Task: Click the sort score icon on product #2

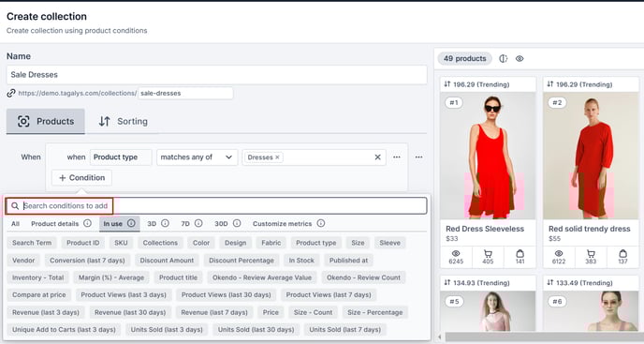Action: 550,84
